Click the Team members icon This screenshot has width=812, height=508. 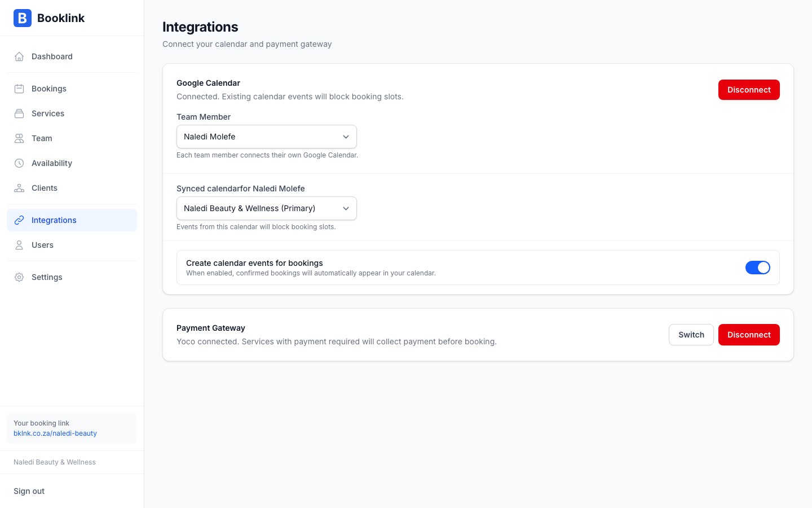click(19, 138)
